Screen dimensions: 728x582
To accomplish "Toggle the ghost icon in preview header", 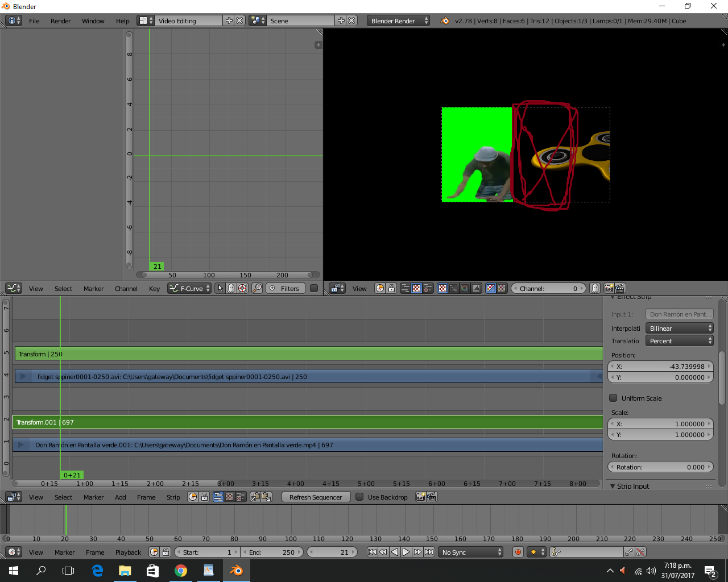I will (594, 288).
